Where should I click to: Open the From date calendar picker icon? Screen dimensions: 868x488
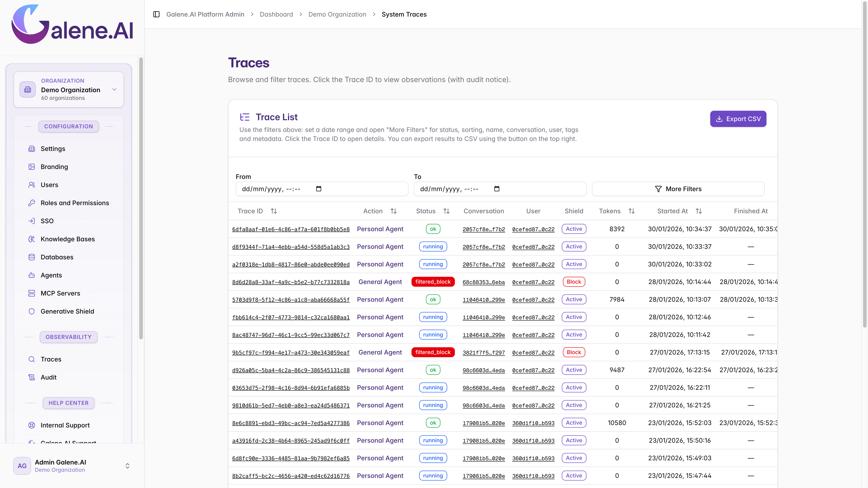click(319, 189)
